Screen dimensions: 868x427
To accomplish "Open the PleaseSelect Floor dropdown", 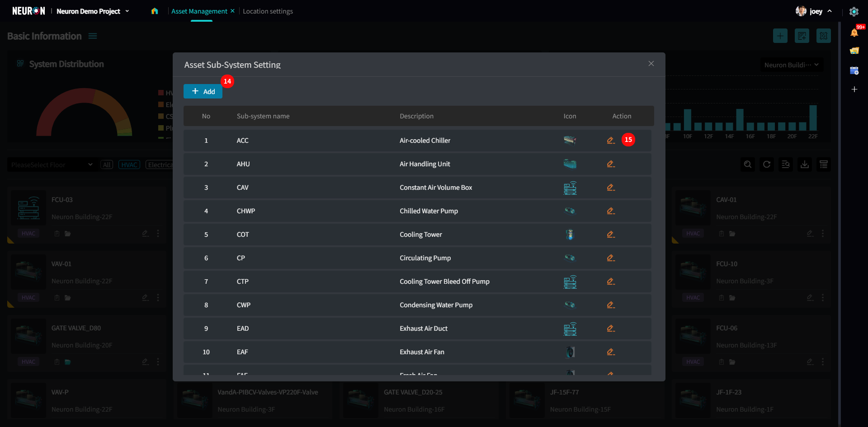I will point(51,165).
